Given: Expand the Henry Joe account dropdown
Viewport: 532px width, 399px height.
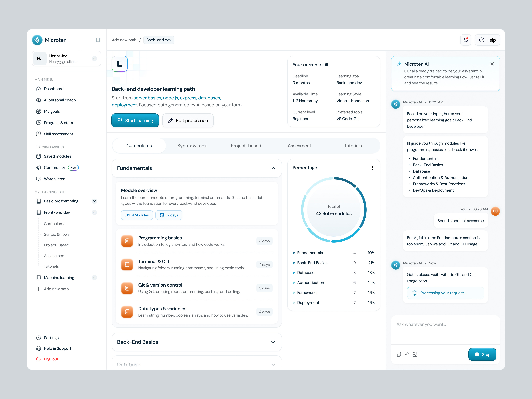Looking at the screenshot, I should point(94,59).
